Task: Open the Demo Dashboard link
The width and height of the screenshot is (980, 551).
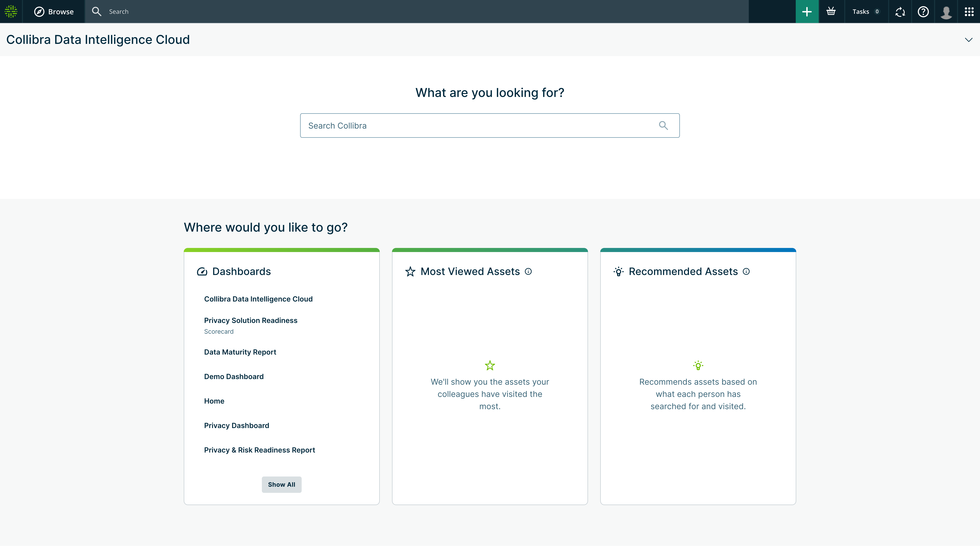Action: 234,377
